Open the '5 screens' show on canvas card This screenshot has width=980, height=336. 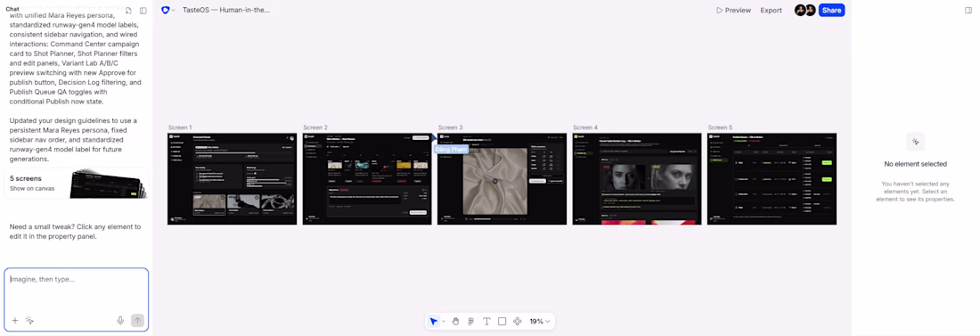[x=77, y=183]
